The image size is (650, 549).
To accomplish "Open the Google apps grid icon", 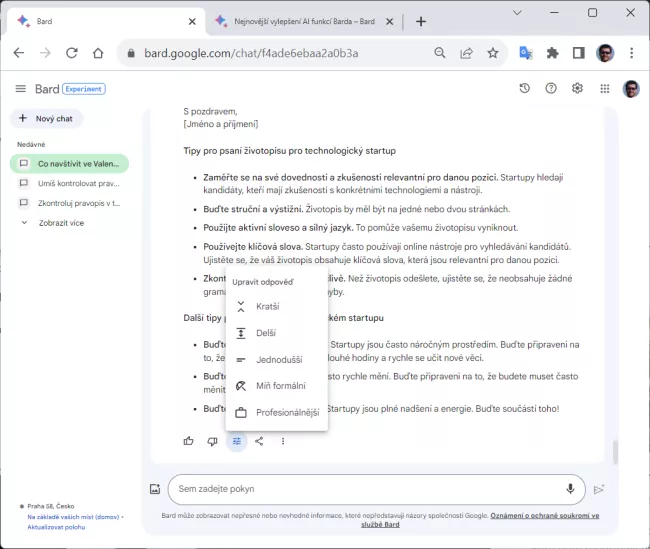I will pos(604,88).
